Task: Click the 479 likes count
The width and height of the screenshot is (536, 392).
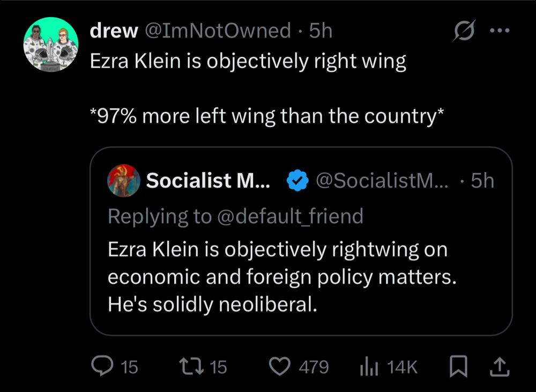Action: pos(314,367)
